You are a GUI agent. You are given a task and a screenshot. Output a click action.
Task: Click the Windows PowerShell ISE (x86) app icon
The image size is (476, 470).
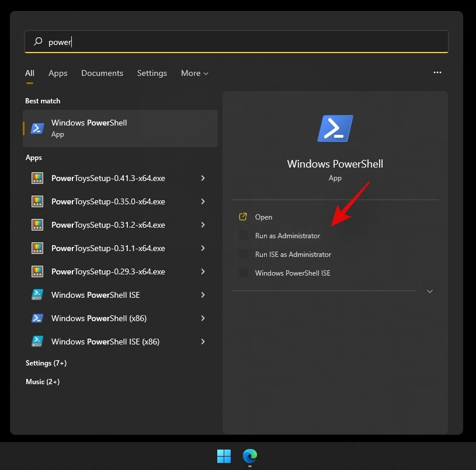[37, 342]
